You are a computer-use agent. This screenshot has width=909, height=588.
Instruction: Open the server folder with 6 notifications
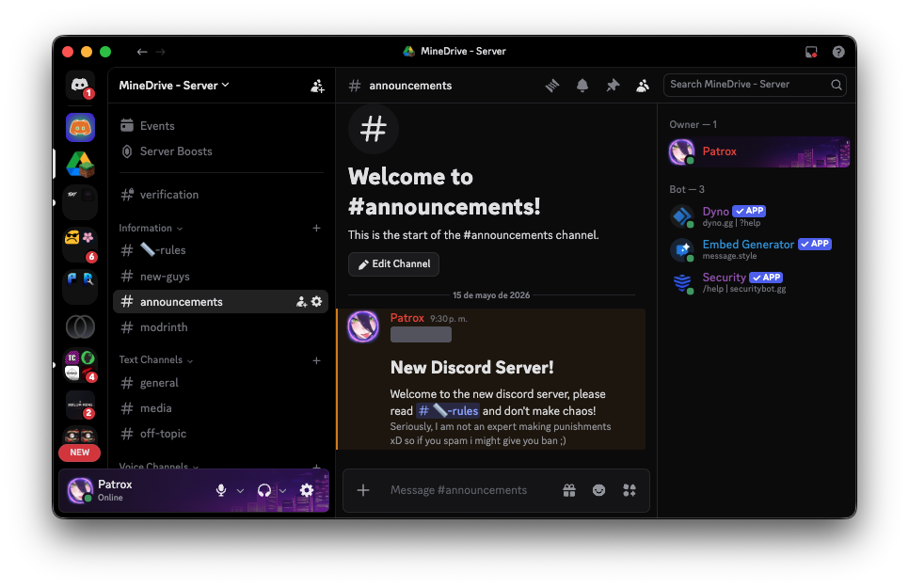pyautogui.click(x=80, y=245)
